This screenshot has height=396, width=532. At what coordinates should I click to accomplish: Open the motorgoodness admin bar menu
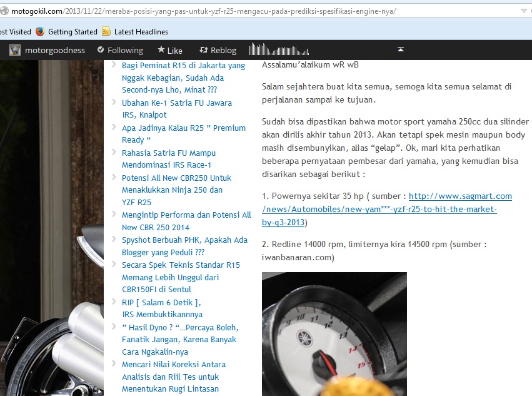(54, 50)
